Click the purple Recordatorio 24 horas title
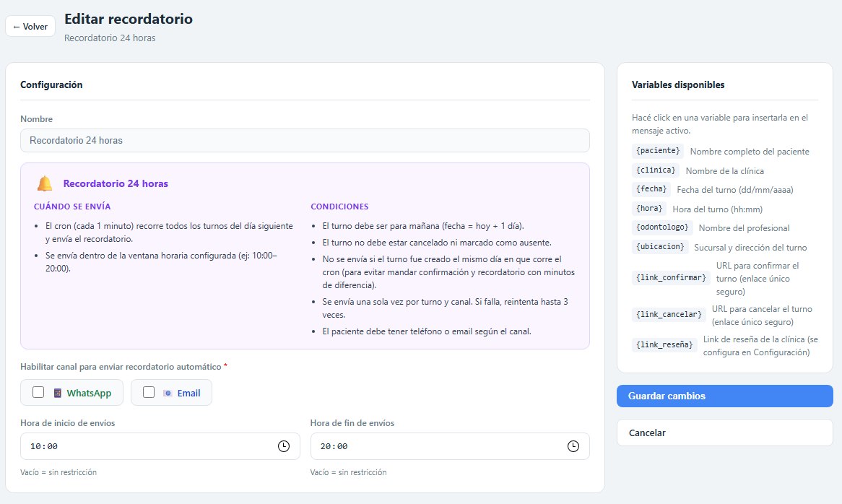 click(116, 183)
